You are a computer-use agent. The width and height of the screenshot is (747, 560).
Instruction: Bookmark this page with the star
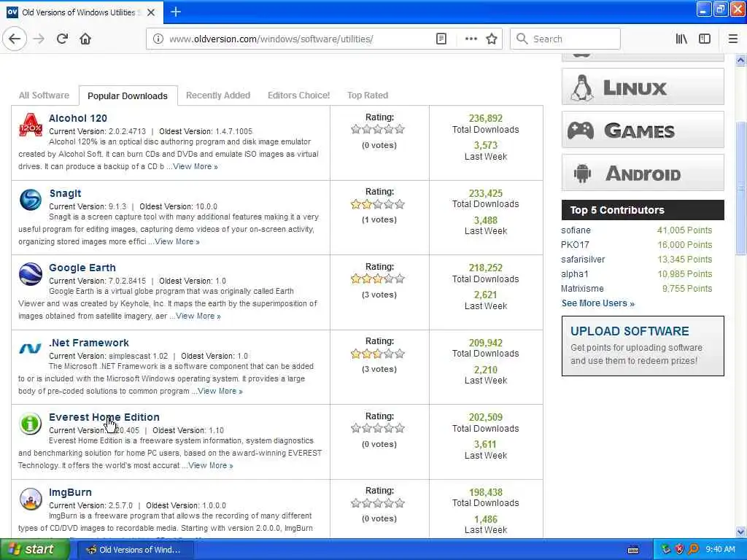[x=492, y=39]
